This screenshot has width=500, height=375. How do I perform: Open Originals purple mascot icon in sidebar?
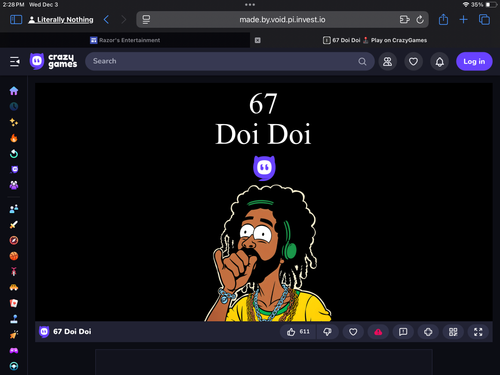14,169
